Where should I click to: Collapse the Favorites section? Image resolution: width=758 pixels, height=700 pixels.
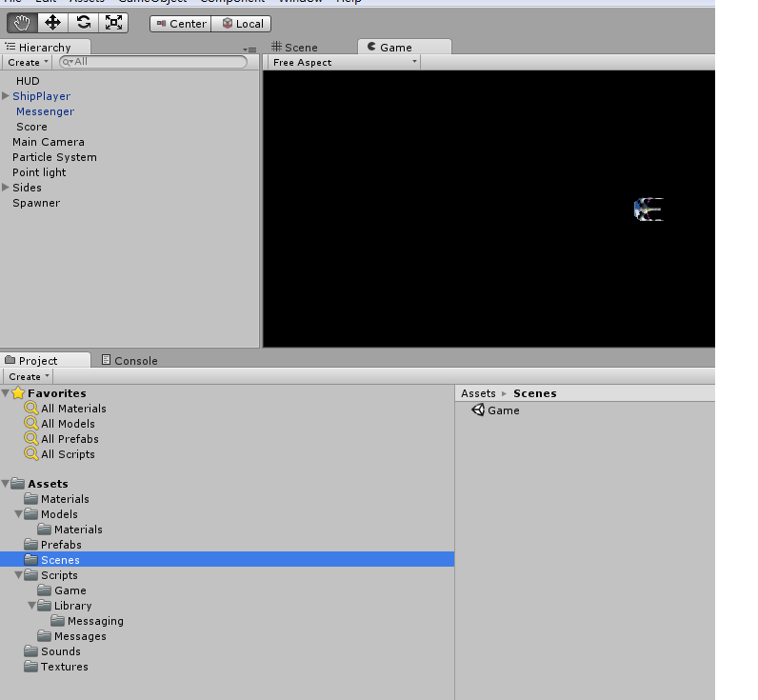6,393
